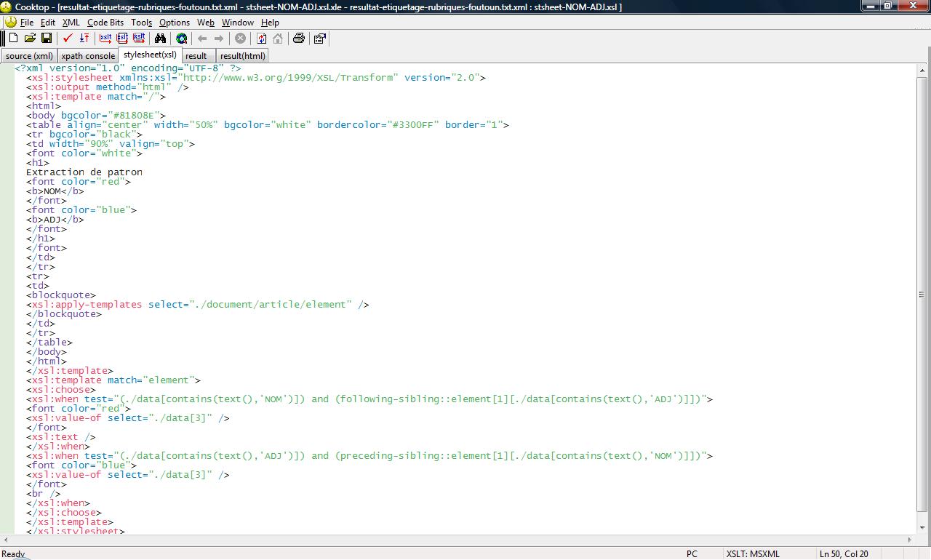Open options via properties icon
The width and height of the screenshot is (931, 560).
(x=320, y=39)
